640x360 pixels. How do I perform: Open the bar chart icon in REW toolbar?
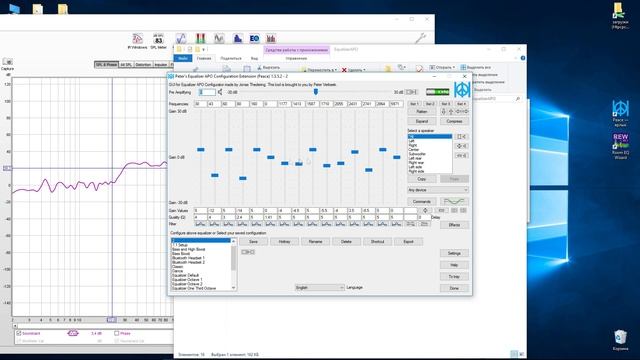(271, 38)
